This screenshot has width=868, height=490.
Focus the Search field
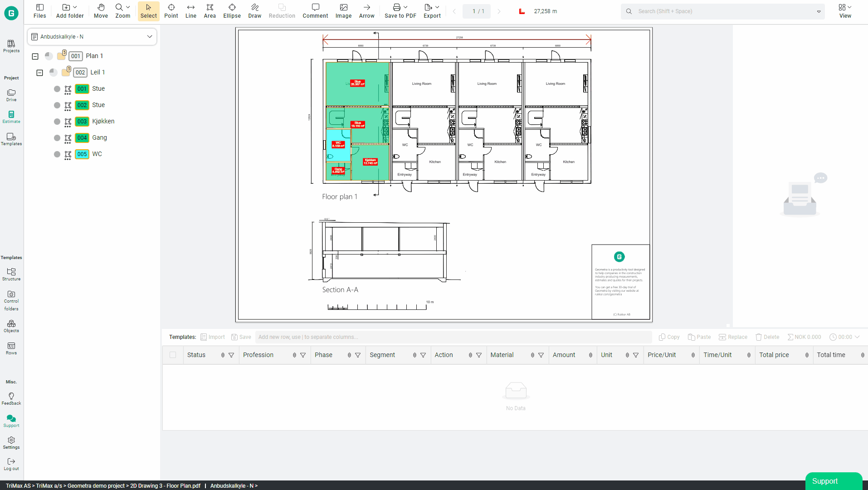tap(723, 11)
